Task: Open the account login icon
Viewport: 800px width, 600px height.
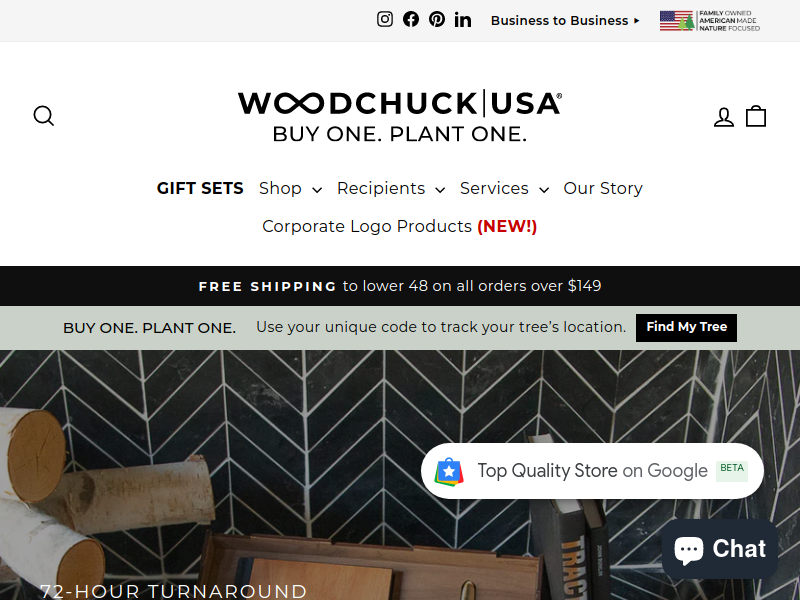Action: [723, 117]
